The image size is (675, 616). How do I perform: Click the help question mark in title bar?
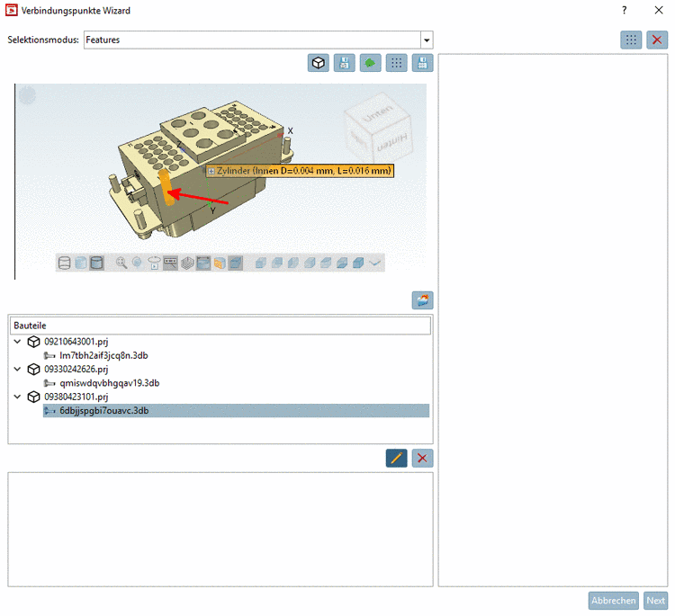(x=625, y=10)
